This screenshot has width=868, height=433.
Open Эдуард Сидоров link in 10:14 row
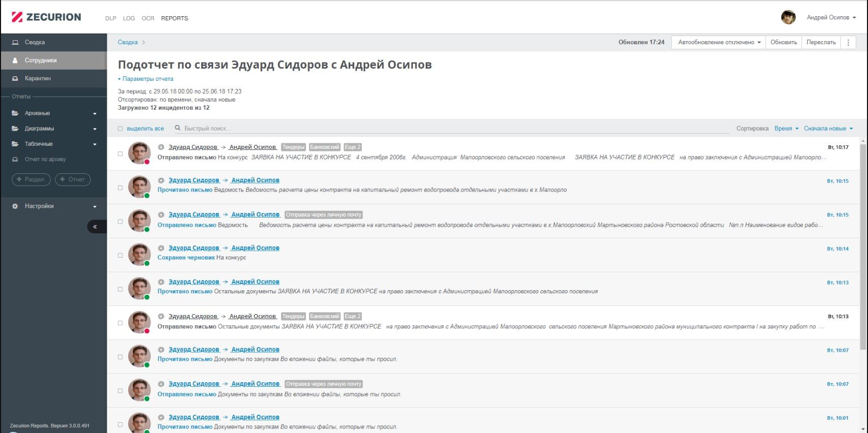[194, 248]
